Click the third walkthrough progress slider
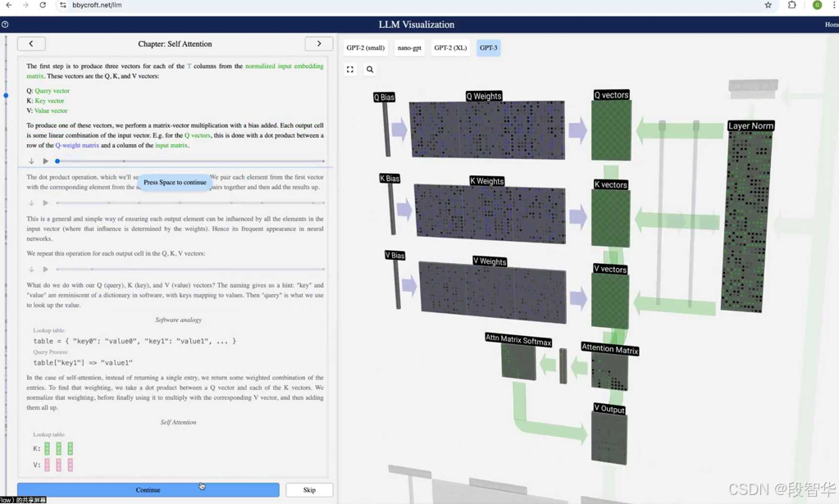839x504 pixels. click(190, 270)
